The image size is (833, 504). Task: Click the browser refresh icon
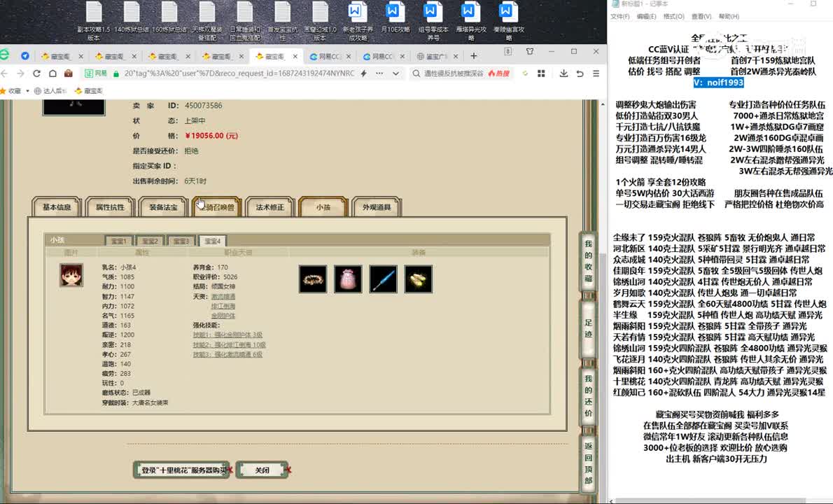36,73
